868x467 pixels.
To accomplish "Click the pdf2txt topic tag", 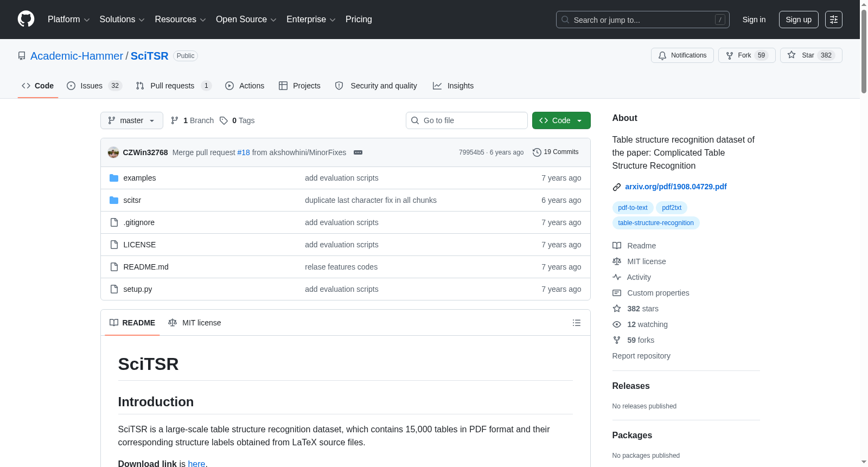I will pyautogui.click(x=672, y=208).
